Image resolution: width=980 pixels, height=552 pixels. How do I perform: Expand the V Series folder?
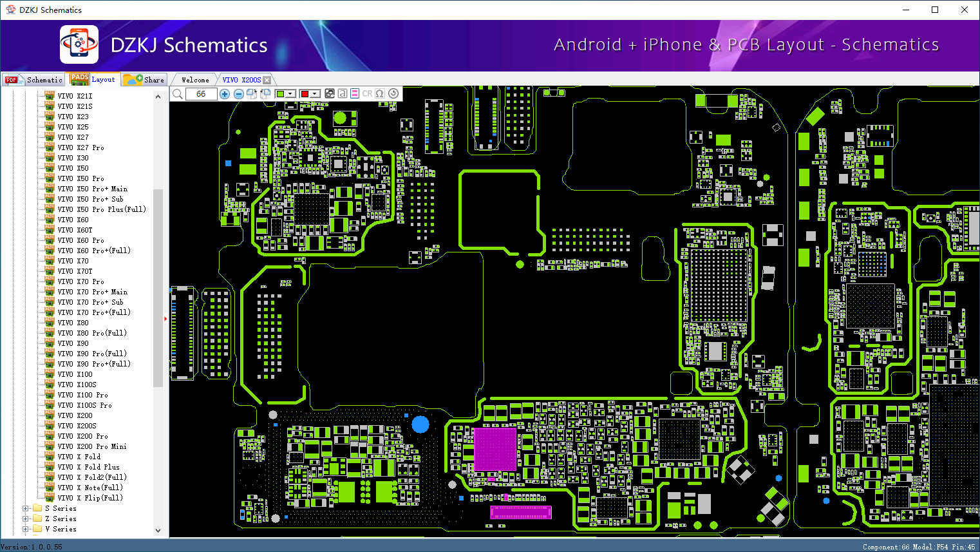click(x=26, y=529)
